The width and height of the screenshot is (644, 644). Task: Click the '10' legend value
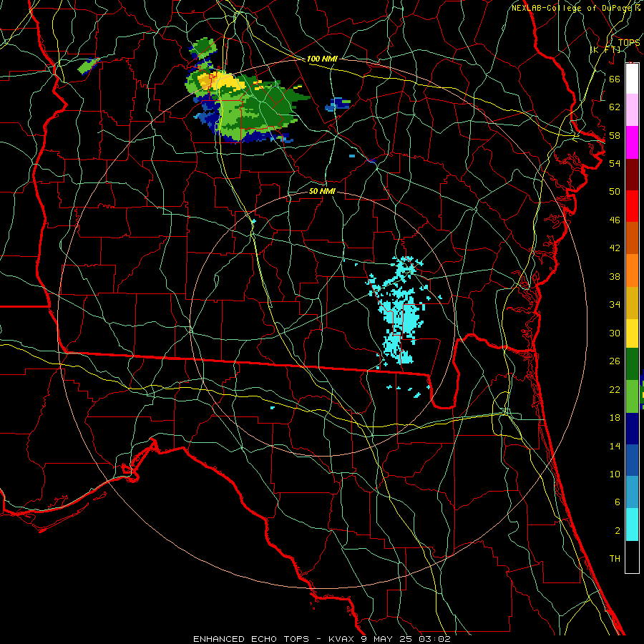(x=615, y=474)
